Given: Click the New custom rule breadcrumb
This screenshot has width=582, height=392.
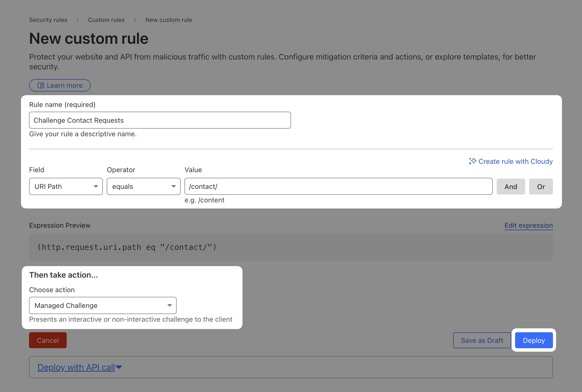Looking at the screenshot, I should tap(169, 20).
